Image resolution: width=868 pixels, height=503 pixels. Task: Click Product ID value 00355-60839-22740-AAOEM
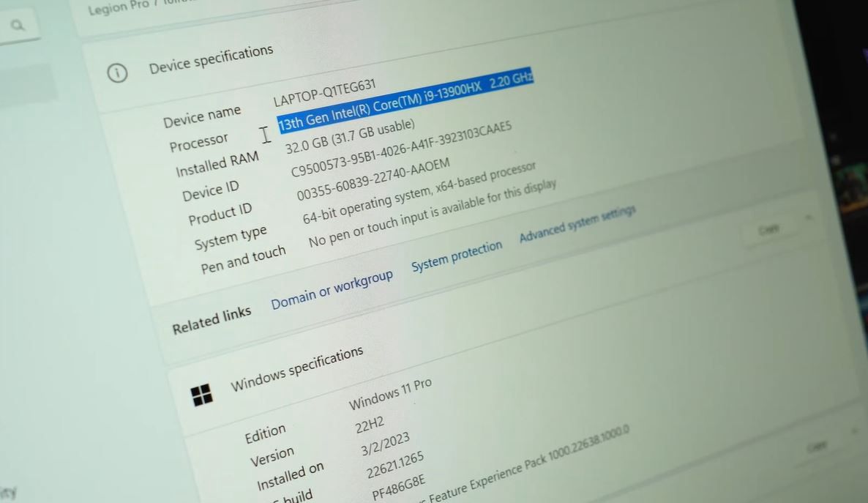(x=373, y=180)
